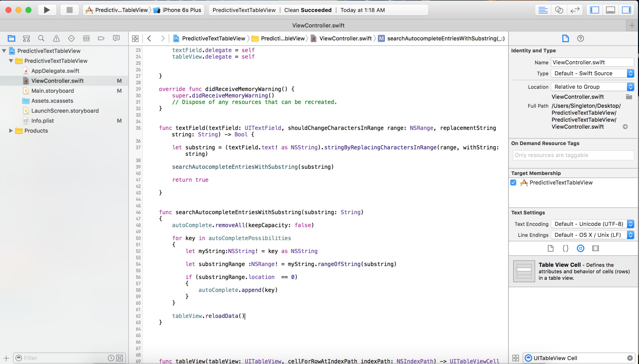Viewport: 639px width, 364px height.
Task: Open the Test navigator diamond icon
Action: click(x=71, y=39)
